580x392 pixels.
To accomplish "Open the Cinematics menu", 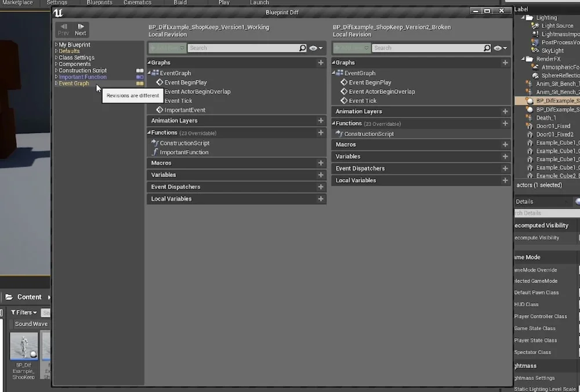I will [137, 2].
